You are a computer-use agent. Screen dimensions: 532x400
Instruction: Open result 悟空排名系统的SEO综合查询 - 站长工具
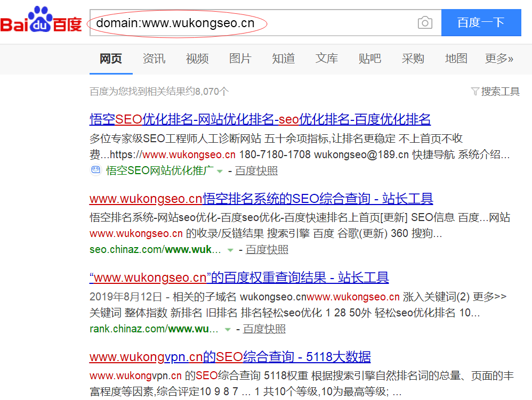tap(261, 199)
